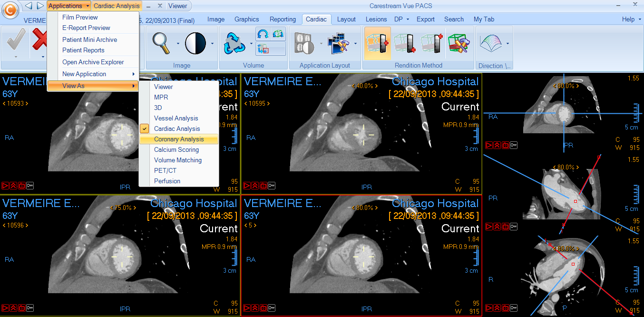644x317 pixels.
Task: Select Open Archive Explorer
Action: (93, 62)
